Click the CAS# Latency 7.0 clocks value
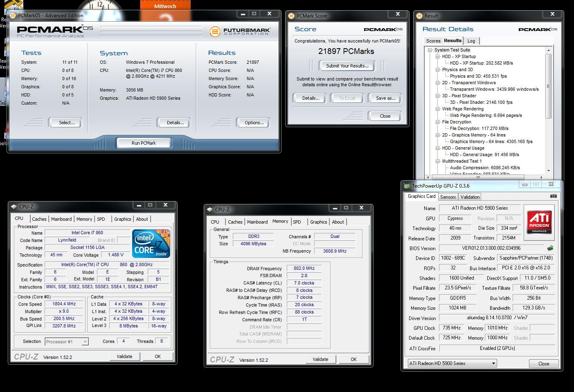Image resolution: width=574 pixels, height=392 pixels. [x=304, y=283]
